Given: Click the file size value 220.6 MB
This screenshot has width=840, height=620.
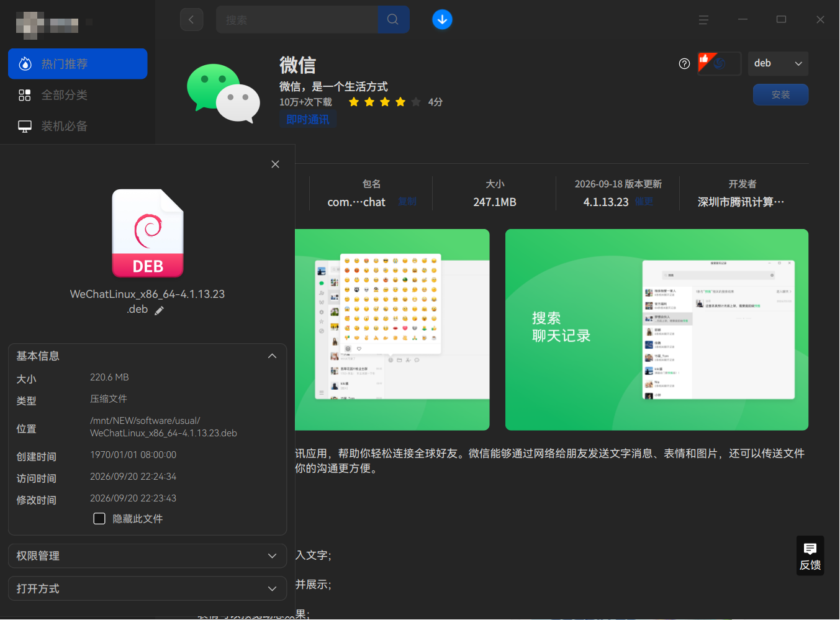Looking at the screenshot, I should tap(109, 377).
